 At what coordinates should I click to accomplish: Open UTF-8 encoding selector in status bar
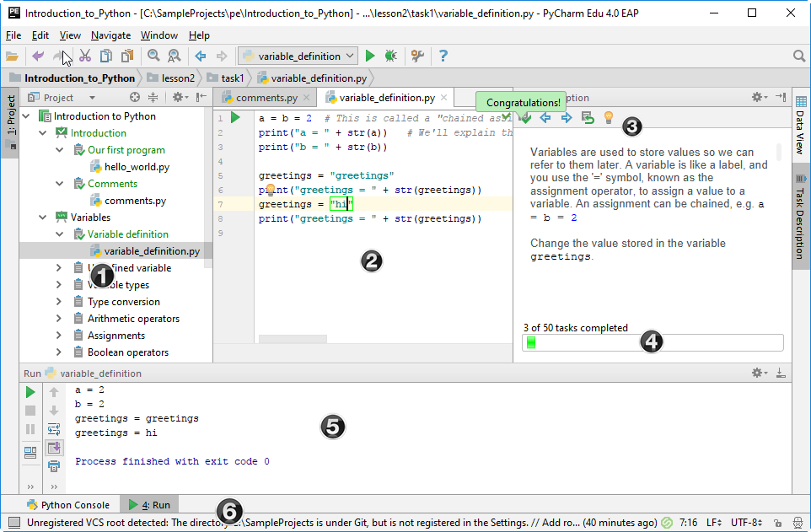click(x=746, y=523)
